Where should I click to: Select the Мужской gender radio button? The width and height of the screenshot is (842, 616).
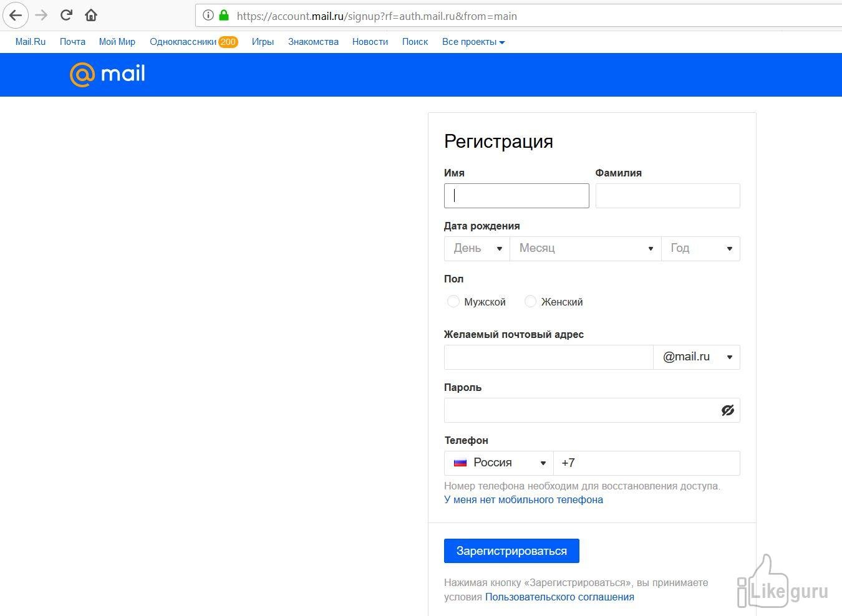453,302
